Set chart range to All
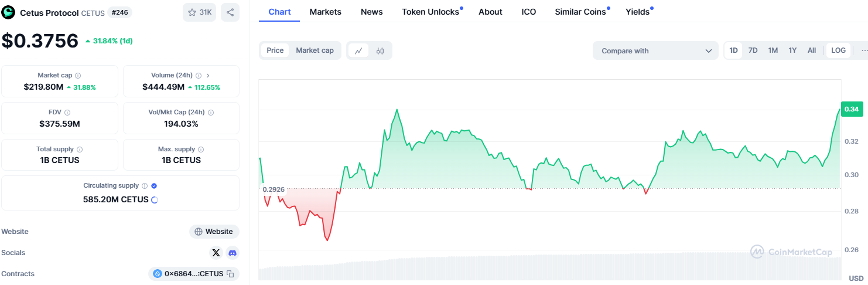 click(812, 50)
